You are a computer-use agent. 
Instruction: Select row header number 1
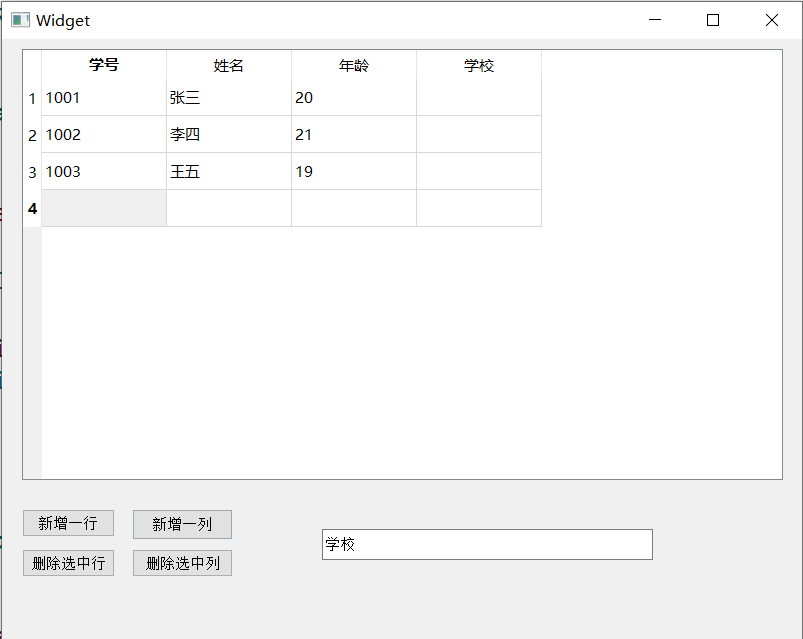coord(32,98)
